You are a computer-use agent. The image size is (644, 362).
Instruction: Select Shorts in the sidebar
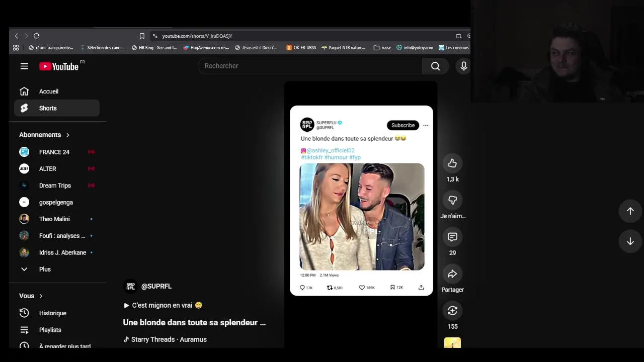(x=57, y=108)
